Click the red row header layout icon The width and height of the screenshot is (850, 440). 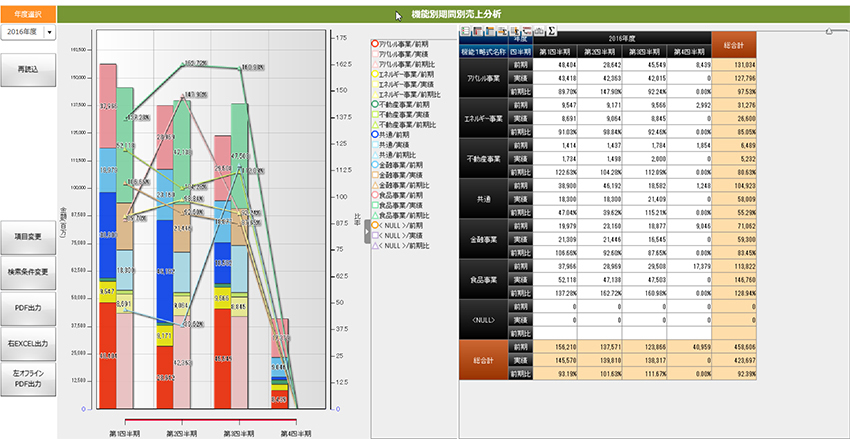point(478,31)
